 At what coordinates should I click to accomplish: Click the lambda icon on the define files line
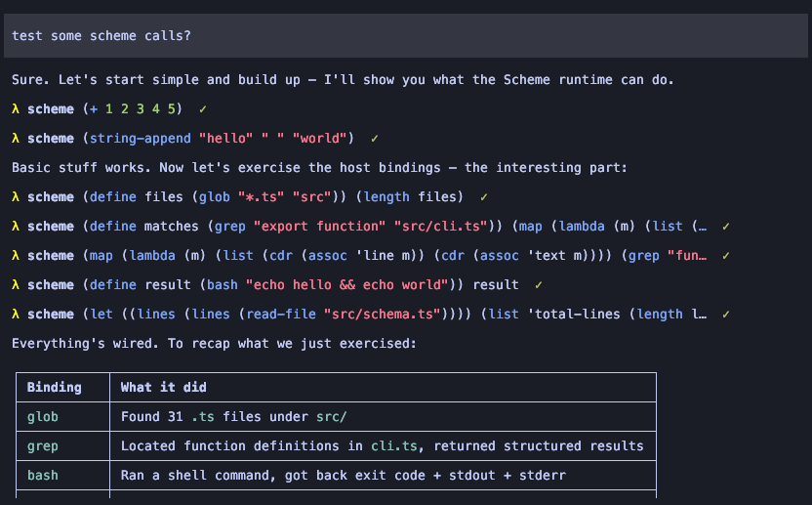pyautogui.click(x=16, y=197)
